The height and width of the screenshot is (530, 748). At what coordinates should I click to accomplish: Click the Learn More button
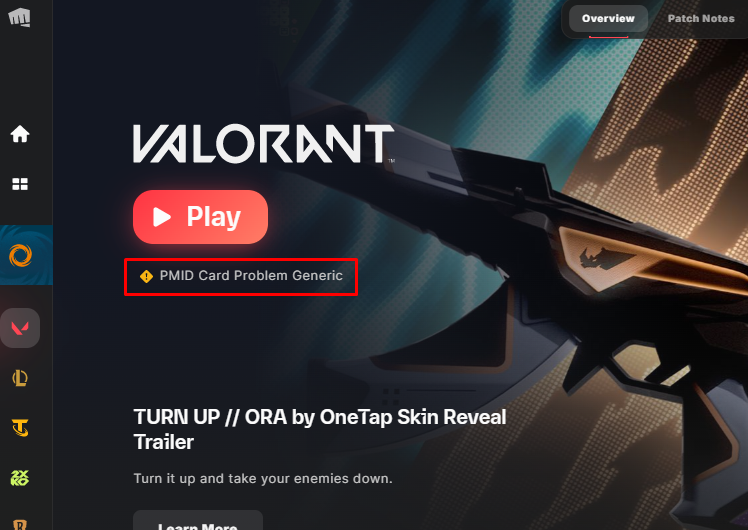click(x=198, y=521)
